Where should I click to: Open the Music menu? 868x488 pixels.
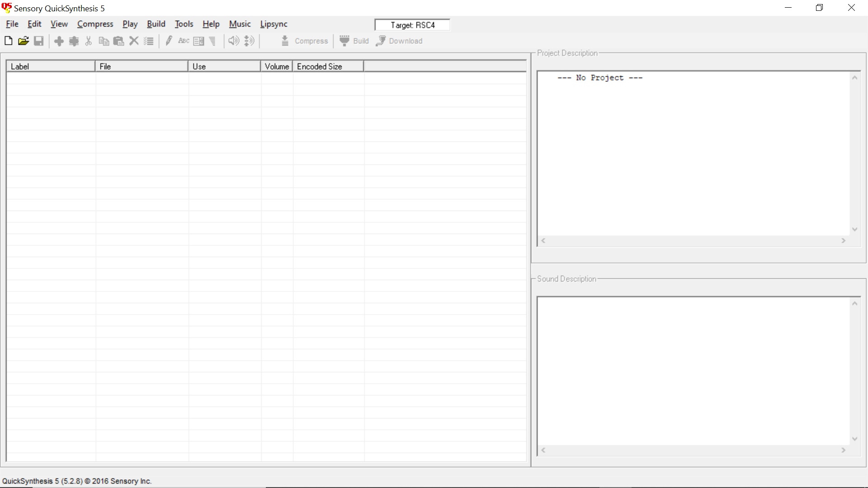click(x=240, y=24)
